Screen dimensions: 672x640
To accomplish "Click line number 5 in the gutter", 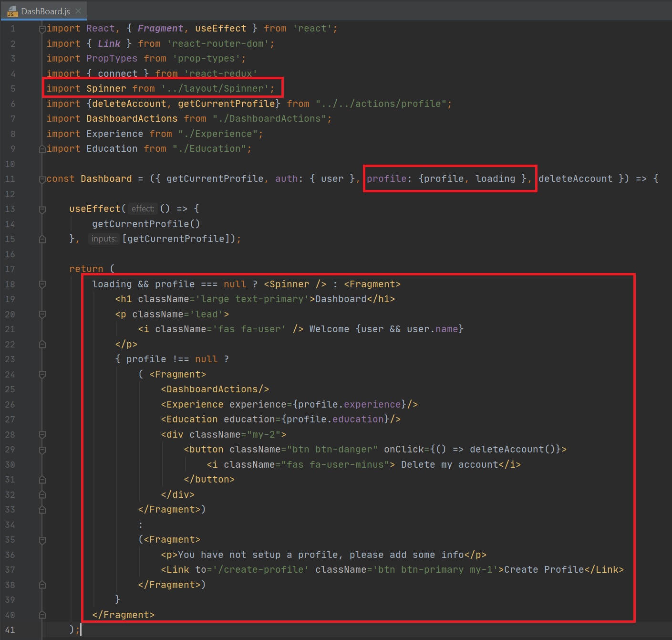I will (x=13, y=89).
